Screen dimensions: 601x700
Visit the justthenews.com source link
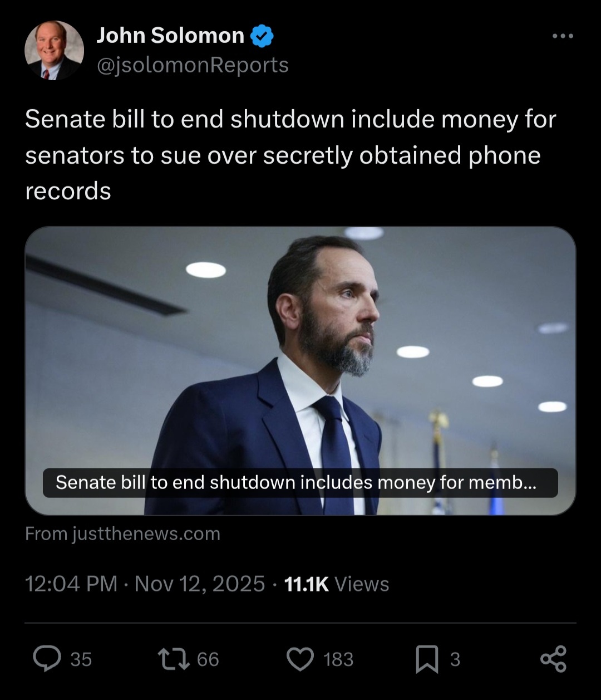pos(123,533)
